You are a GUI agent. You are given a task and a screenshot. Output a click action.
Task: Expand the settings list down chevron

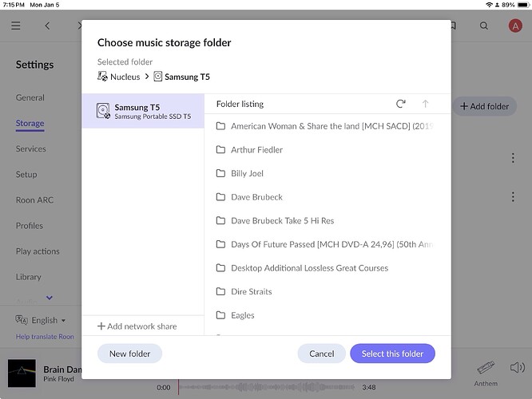click(x=50, y=298)
